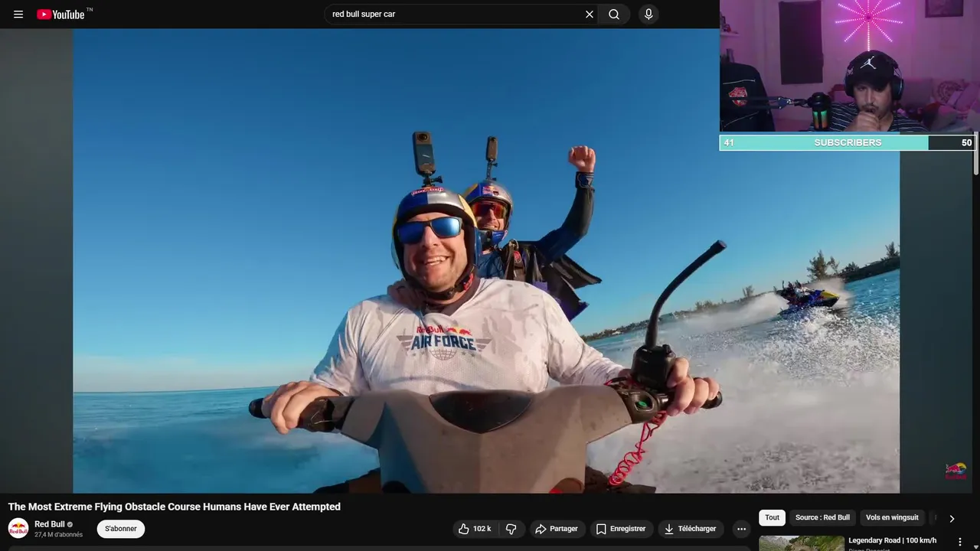Click the Subscribers goal progress bar
Screen dimensions: 980x551
click(847, 142)
